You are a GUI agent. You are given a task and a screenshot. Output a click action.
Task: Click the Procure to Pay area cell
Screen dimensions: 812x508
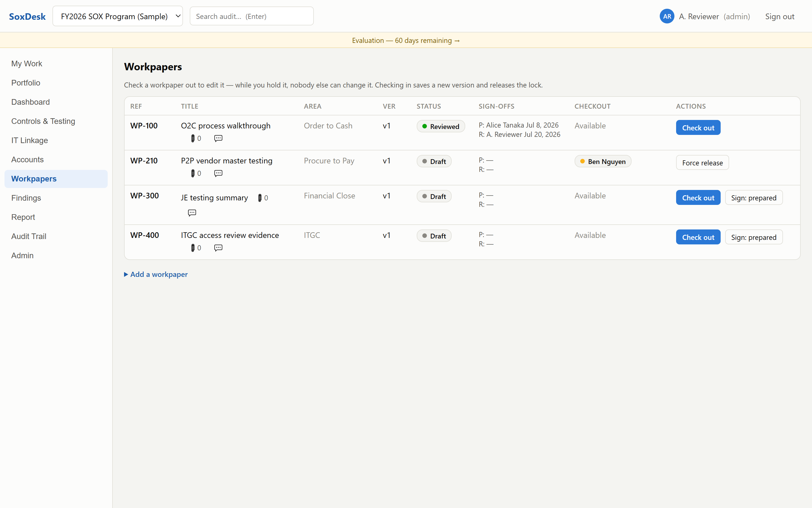click(x=329, y=161)
